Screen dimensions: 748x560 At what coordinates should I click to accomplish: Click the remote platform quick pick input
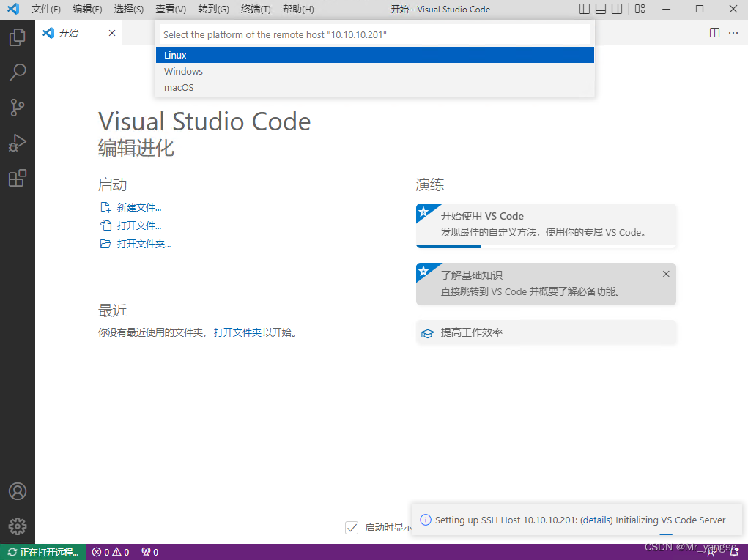click(x=375, y=34)
